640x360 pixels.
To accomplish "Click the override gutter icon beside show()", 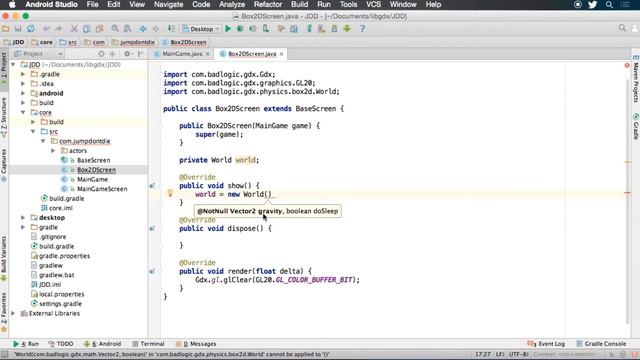I will pos(152,186).
